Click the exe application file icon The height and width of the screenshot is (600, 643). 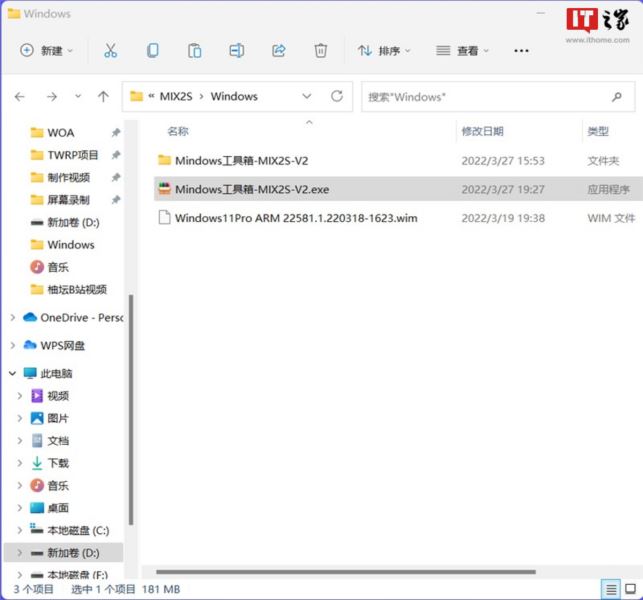point(164,189)
